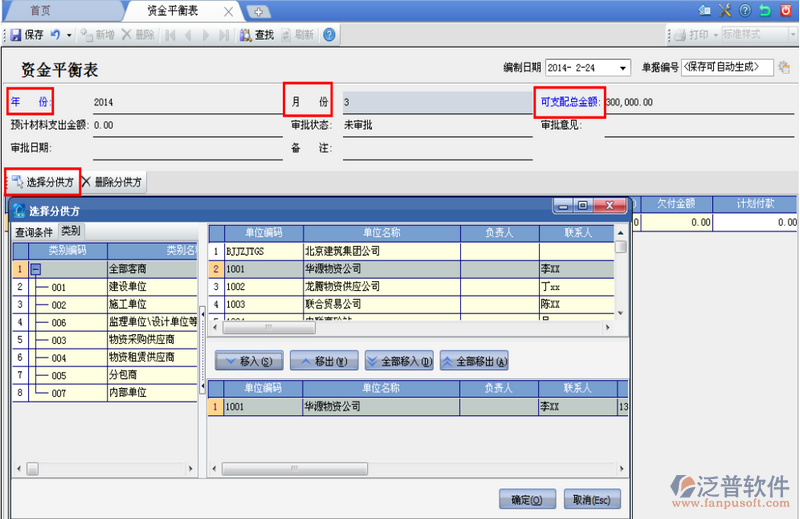
Task: Close the 资金平衡表 tab
Action: click(x=228, y=11)
